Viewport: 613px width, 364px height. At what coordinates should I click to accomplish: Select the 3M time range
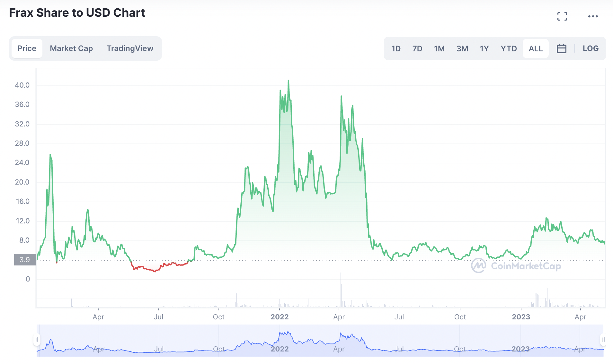(x=462, y=48)
